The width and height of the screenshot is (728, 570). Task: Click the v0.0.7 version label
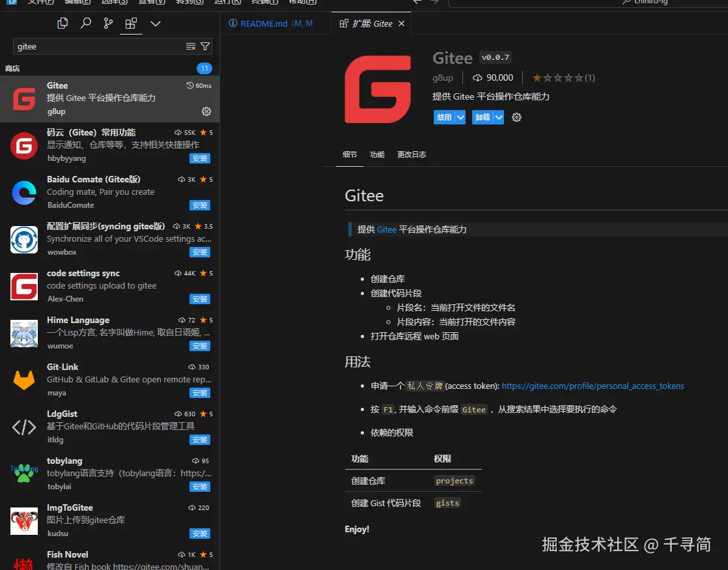(x=496, y=57)
